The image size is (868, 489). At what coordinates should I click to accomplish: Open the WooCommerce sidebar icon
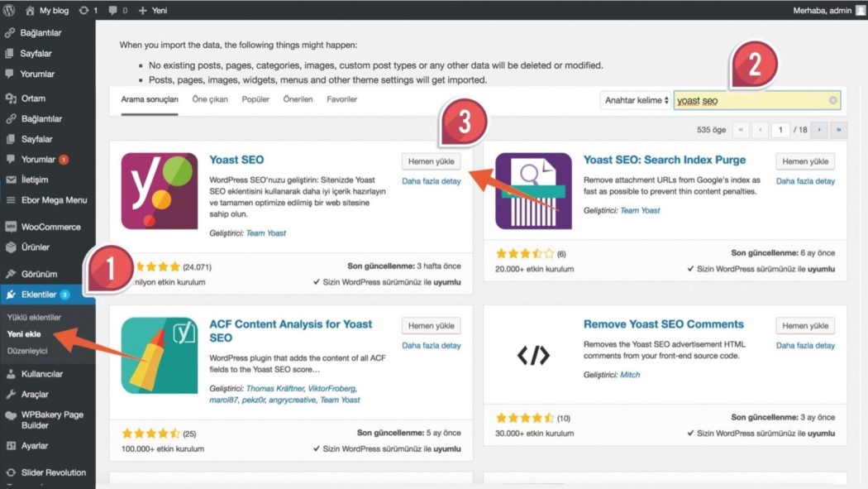coord(12,226)
